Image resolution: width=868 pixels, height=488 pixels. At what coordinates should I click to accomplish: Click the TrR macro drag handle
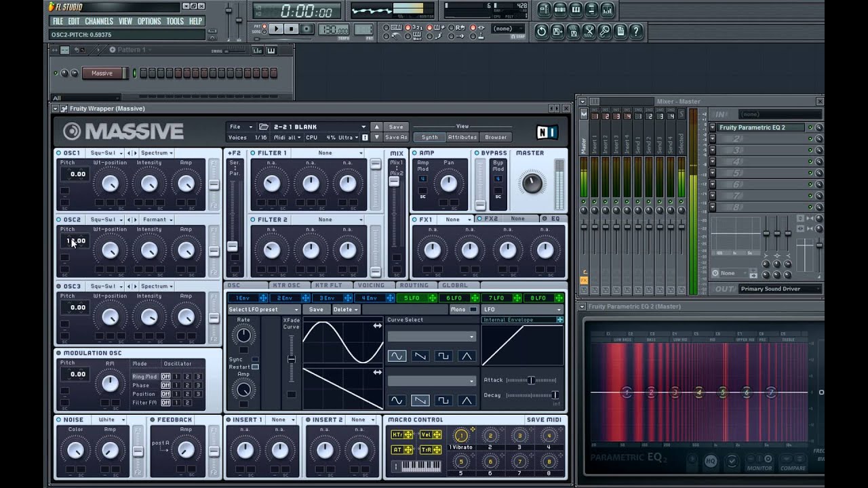point(437,450)
